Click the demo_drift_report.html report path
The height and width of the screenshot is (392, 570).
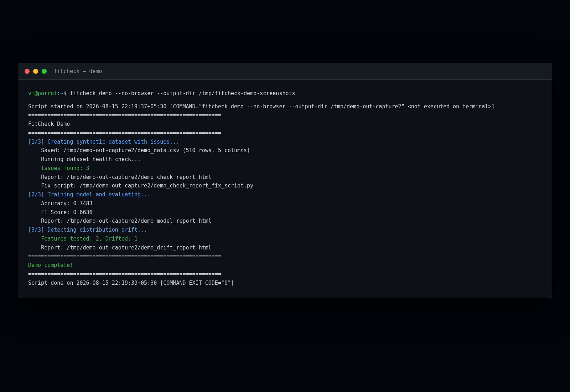coord(139,248)
